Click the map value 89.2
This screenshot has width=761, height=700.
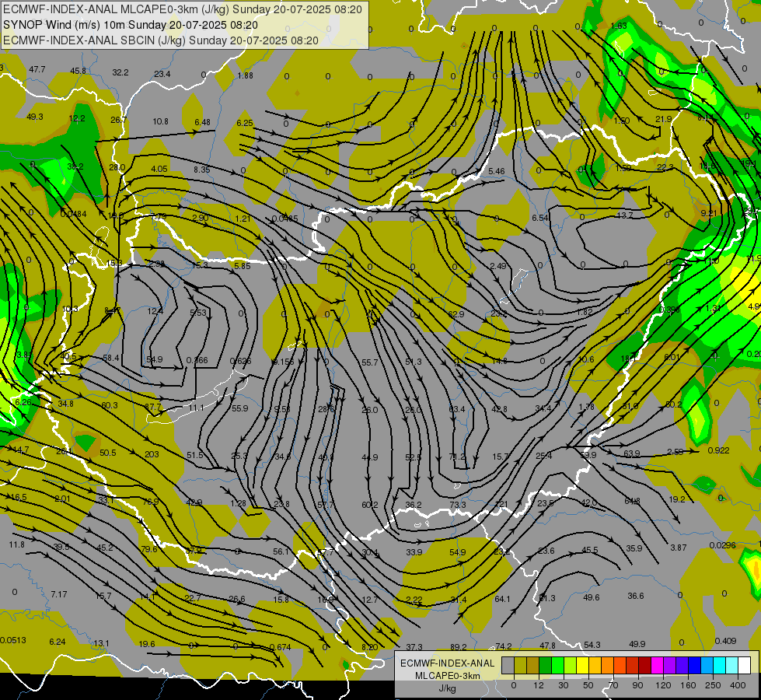[459, 647]
